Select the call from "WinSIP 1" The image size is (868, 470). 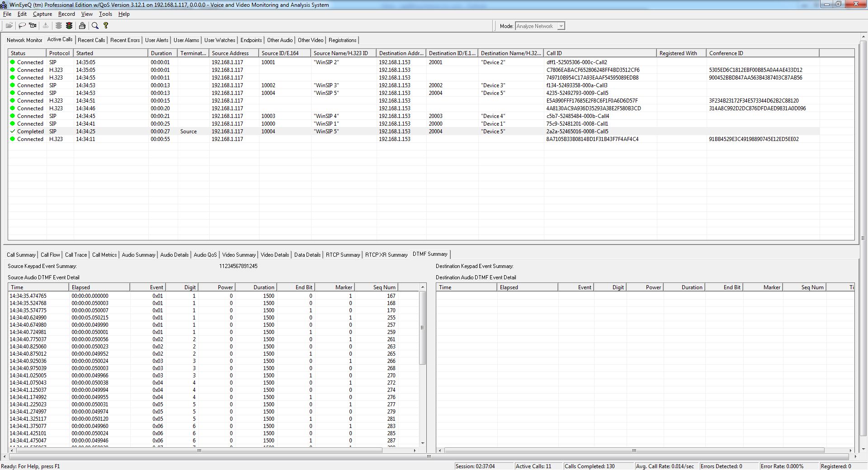click(x=414, y=124)
